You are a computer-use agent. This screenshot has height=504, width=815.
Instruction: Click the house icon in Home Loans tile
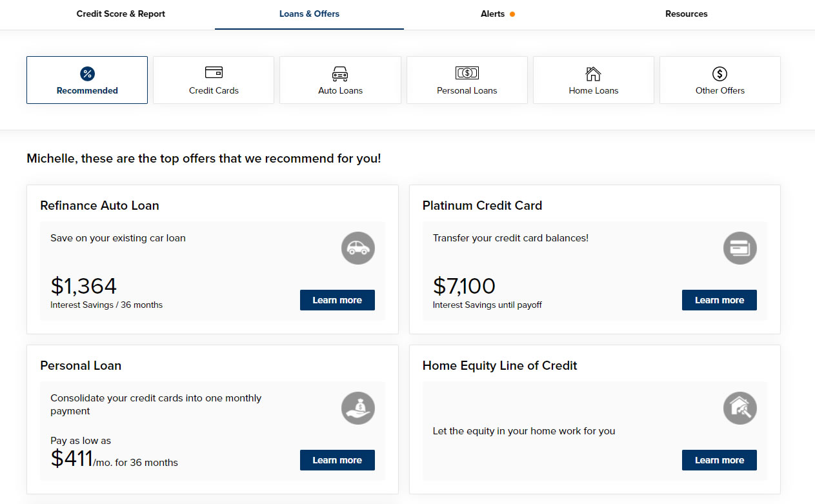(593, 73)
